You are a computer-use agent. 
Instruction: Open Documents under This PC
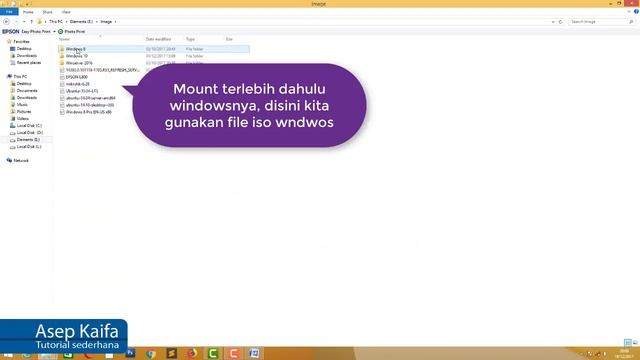(x=27, y=90)
